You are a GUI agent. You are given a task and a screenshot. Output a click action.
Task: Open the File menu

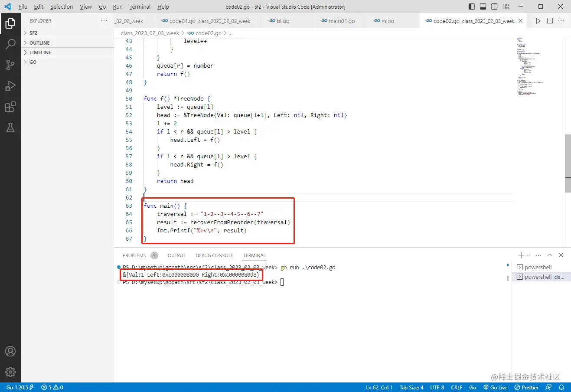click(x=23, y=7)
